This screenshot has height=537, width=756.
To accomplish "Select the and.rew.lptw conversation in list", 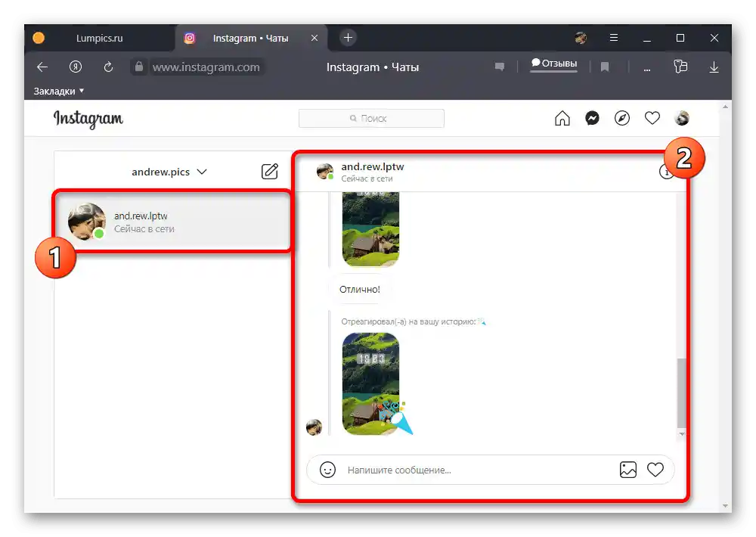I will pyautogui.click(x=172, y=222).
